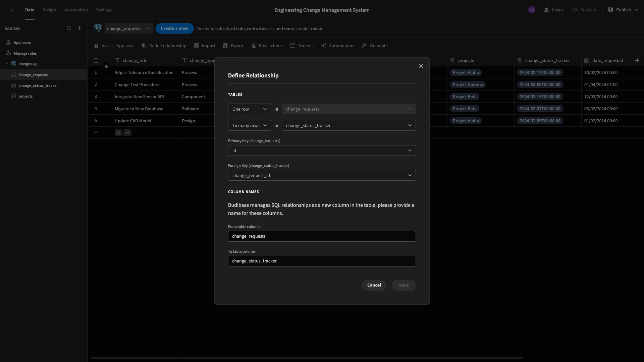Open the One row cardinality dropdown
The width and height of the screenshot is (644, 362).
[x=249, y=109]
